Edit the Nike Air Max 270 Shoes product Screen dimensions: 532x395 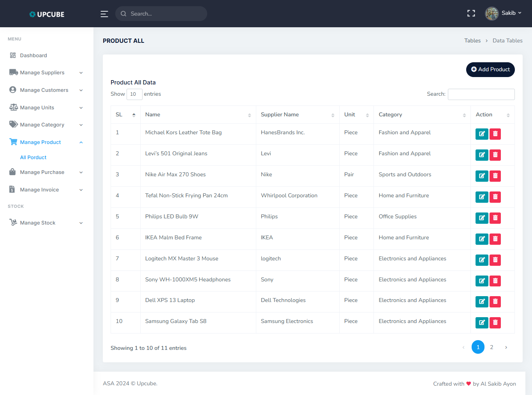[x=481, y=176]
